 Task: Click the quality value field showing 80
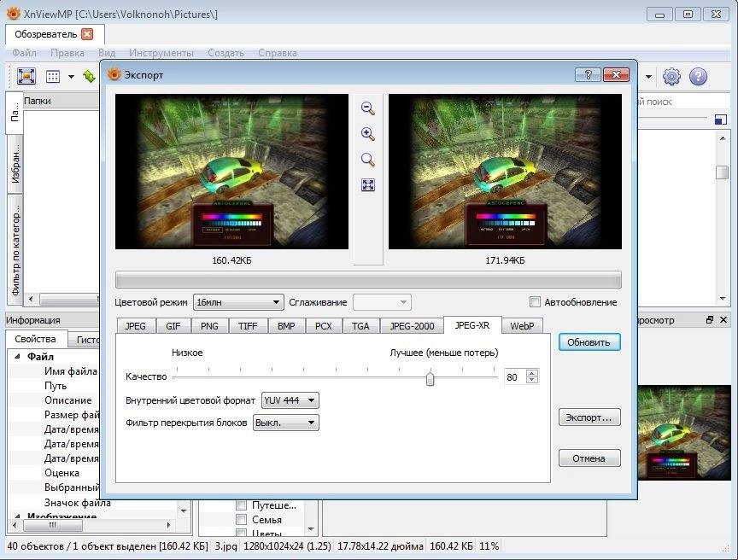click(514, 376)
